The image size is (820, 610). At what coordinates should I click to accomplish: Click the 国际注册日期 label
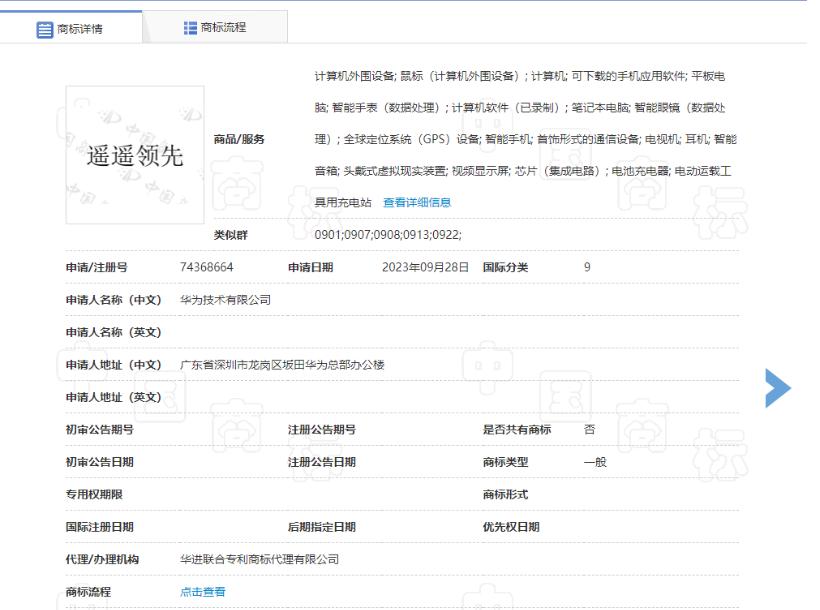click(x=99, y=527)
